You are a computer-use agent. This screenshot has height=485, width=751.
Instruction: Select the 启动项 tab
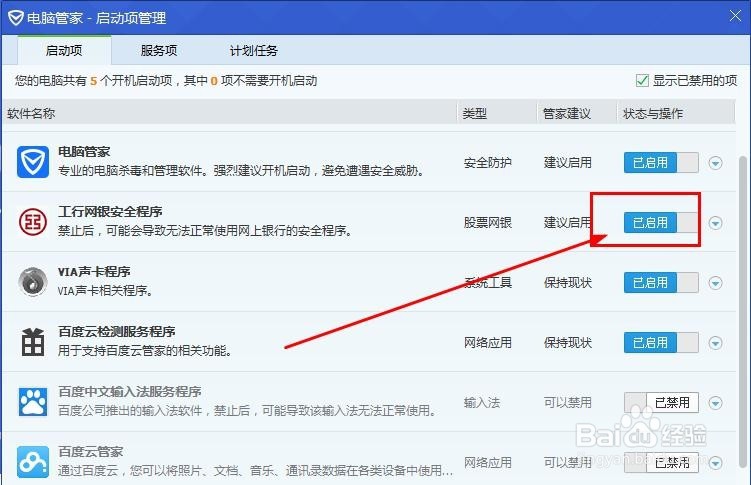[x=64, y=50]
